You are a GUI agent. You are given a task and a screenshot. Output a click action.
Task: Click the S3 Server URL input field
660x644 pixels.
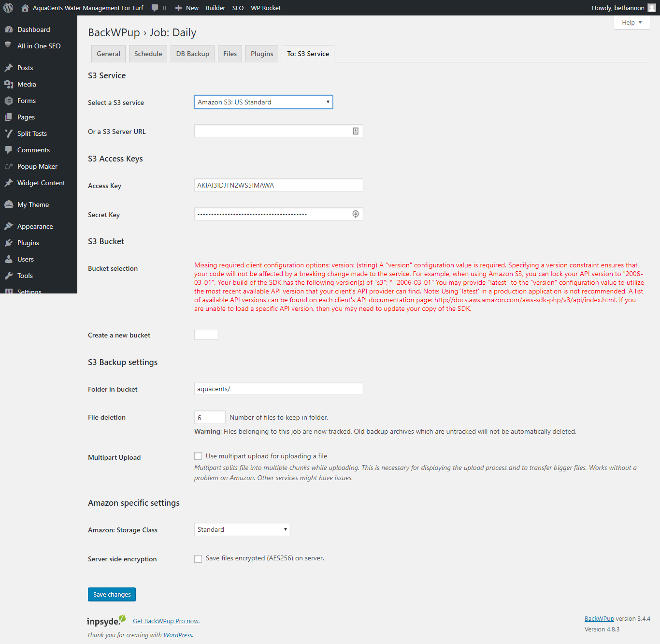click(278, 131)
